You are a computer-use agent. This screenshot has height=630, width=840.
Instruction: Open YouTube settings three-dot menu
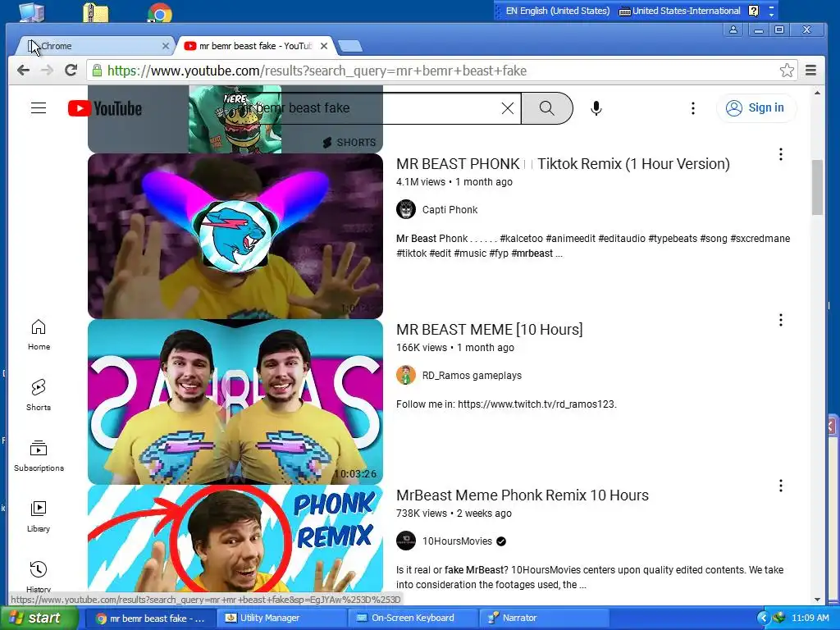click(x=692, y=108)
